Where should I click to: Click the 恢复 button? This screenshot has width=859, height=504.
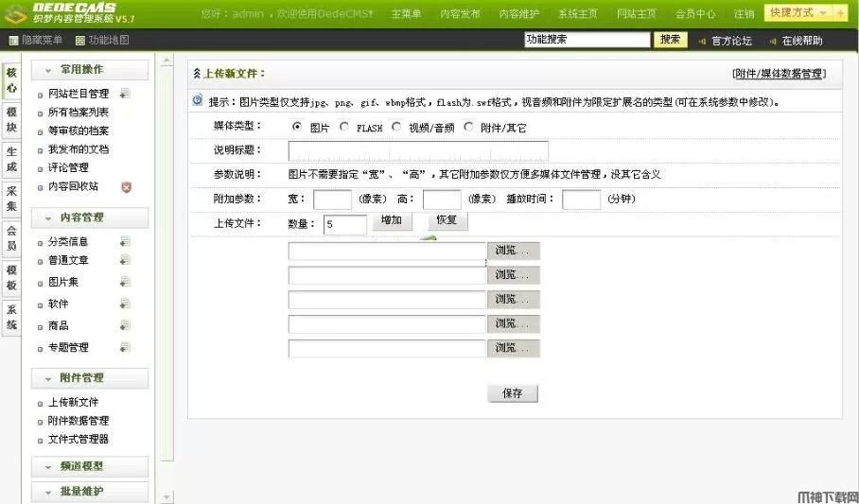[x=447, y=220]
